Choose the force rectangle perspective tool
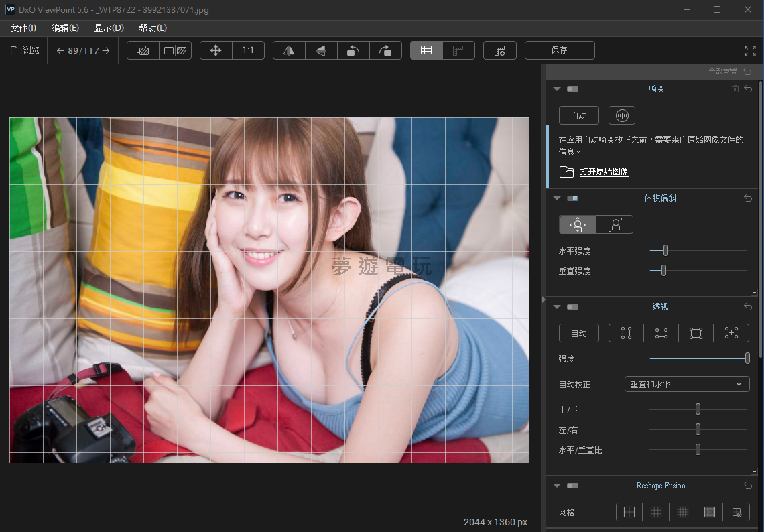Screen dimensions: 764x532 (x=696, y=333)
